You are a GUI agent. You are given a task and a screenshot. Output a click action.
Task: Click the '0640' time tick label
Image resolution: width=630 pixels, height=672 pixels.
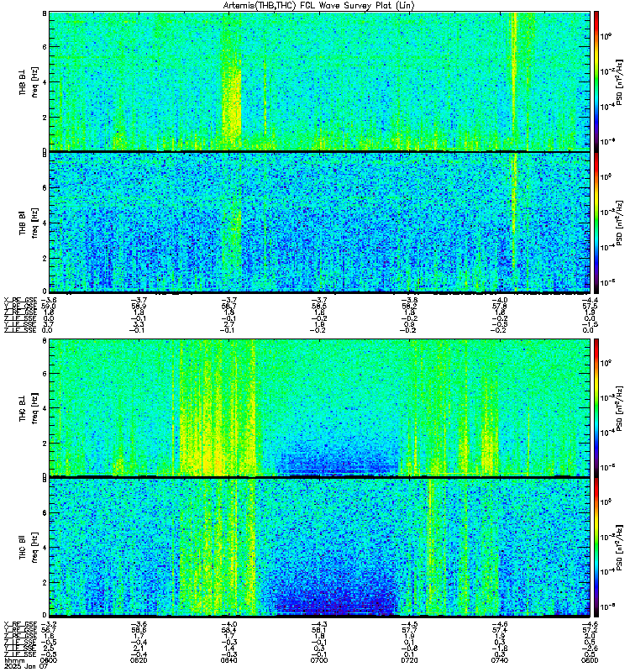click(228, 660)
